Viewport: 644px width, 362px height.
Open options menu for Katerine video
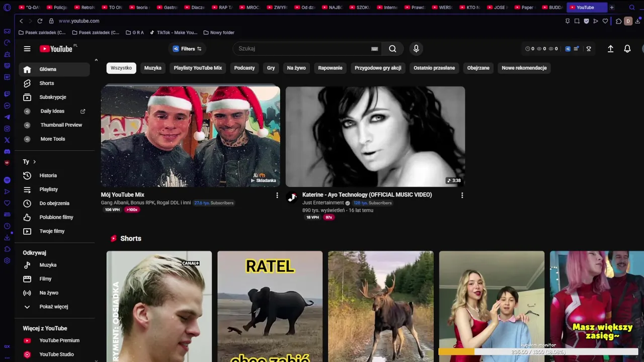coord(462,195)
